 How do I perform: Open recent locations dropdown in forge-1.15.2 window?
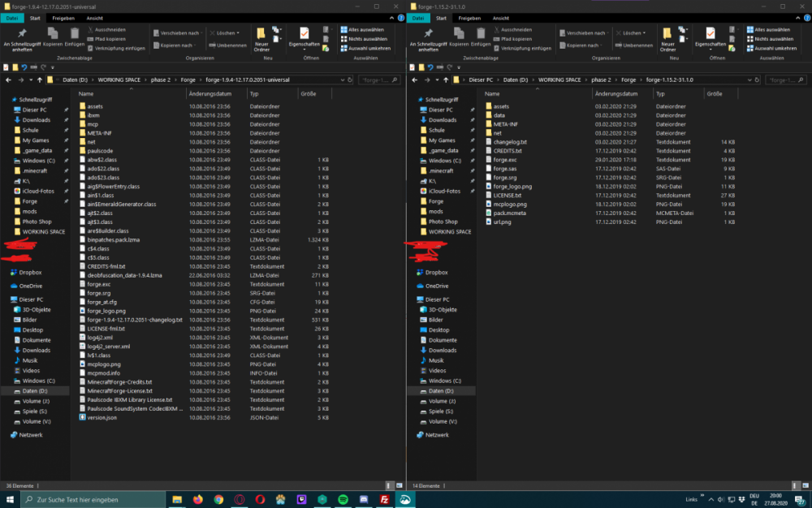coord(437,80)
